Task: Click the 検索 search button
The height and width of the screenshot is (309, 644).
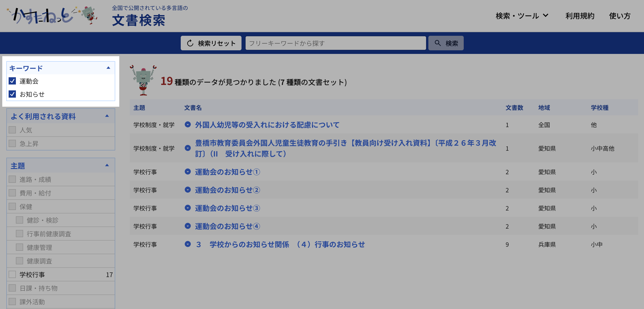Action: 446,43
